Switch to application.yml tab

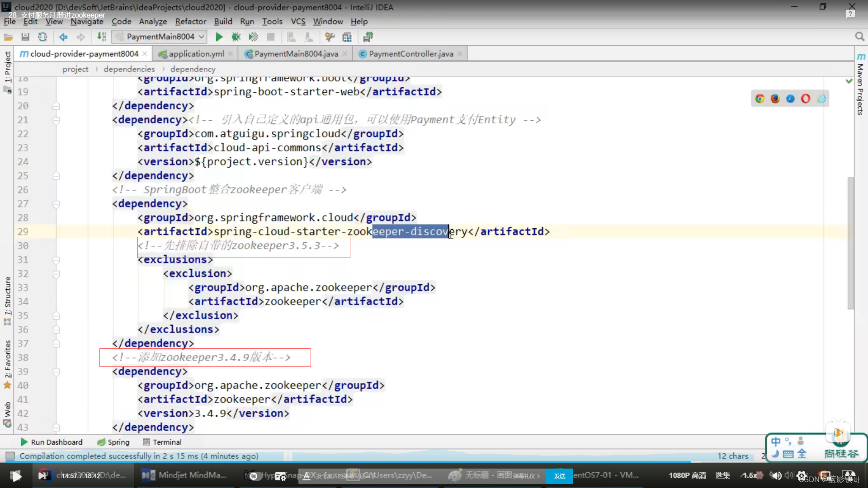(x=196, y=54)
